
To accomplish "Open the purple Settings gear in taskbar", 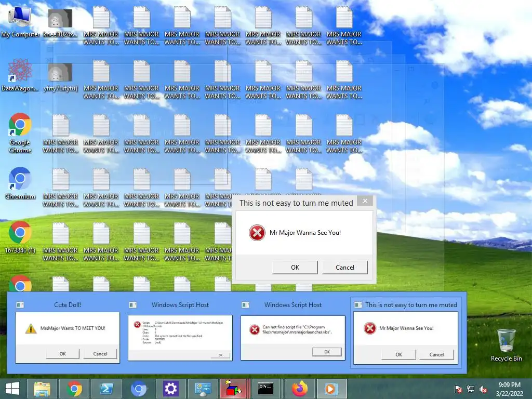I will point(170,389).
